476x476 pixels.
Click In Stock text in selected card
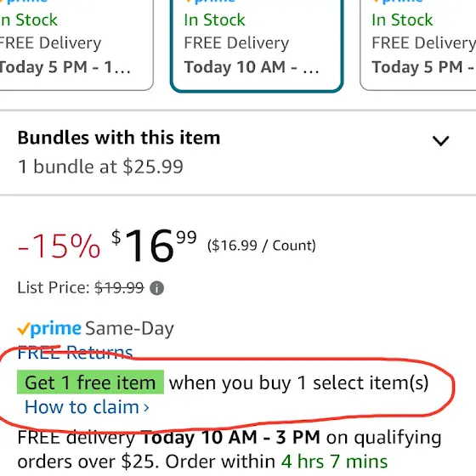pyautogui.click(x=214, y=20)
